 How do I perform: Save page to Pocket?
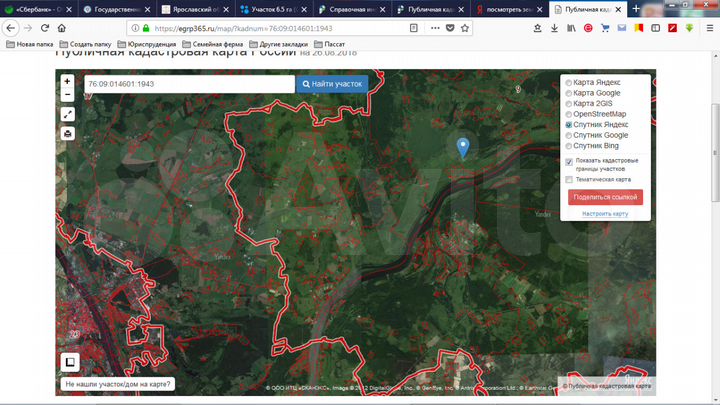450,28
